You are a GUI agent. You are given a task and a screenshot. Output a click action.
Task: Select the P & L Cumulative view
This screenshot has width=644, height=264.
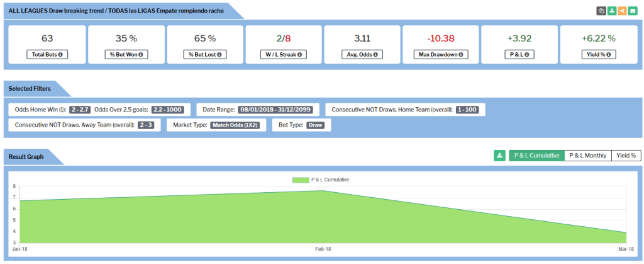(x=536, y=156)
